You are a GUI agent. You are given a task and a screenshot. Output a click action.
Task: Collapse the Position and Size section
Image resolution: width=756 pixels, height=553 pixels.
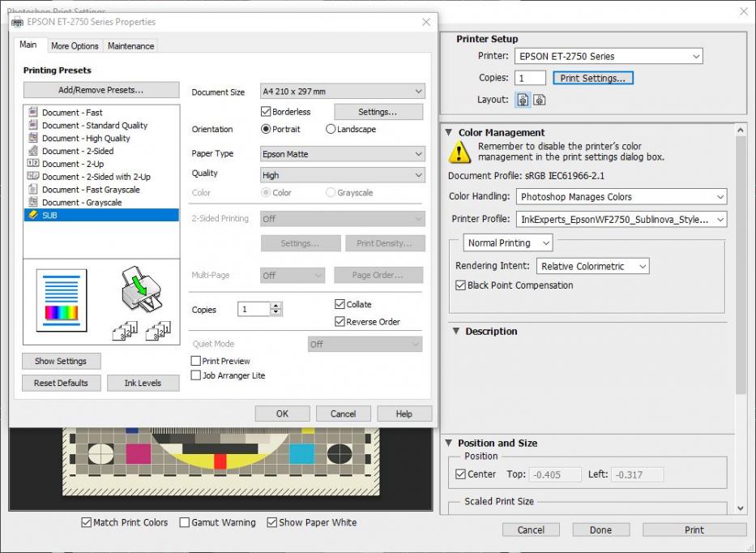[x=448, y=443]
